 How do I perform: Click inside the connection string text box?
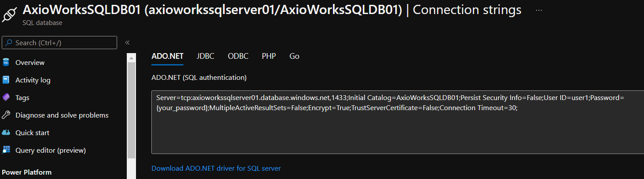click(x=397, y=123)
